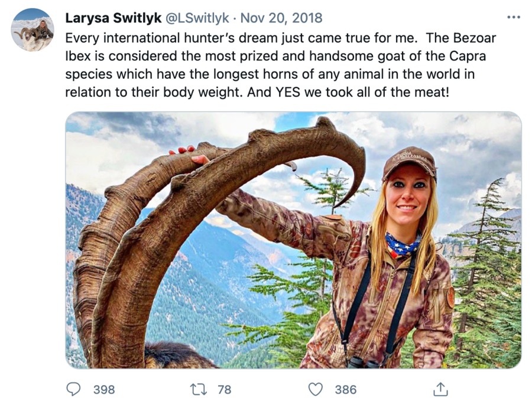Viewport: 532px width, 406px height.
Task: Like the tweet with the heart icon
Action: 316,389
